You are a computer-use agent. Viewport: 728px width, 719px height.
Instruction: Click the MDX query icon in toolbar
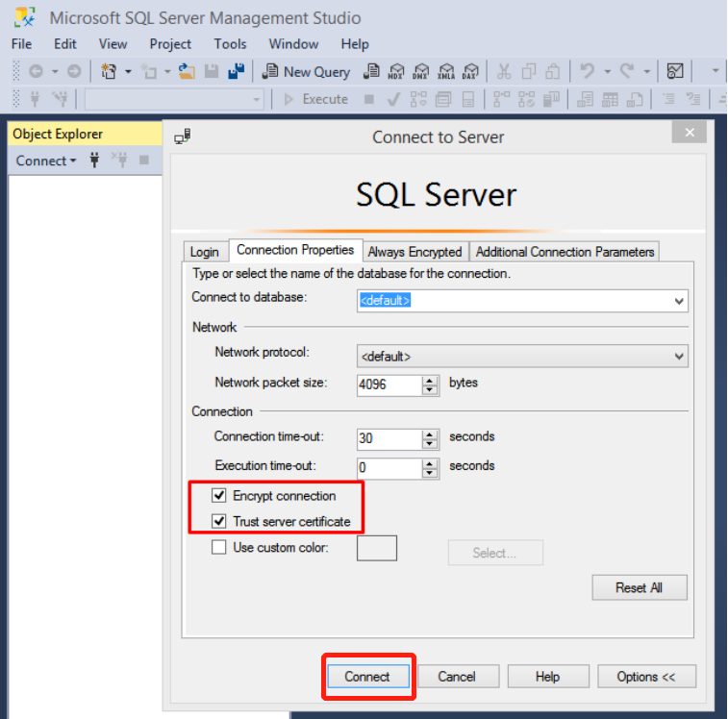pos(396,71)
